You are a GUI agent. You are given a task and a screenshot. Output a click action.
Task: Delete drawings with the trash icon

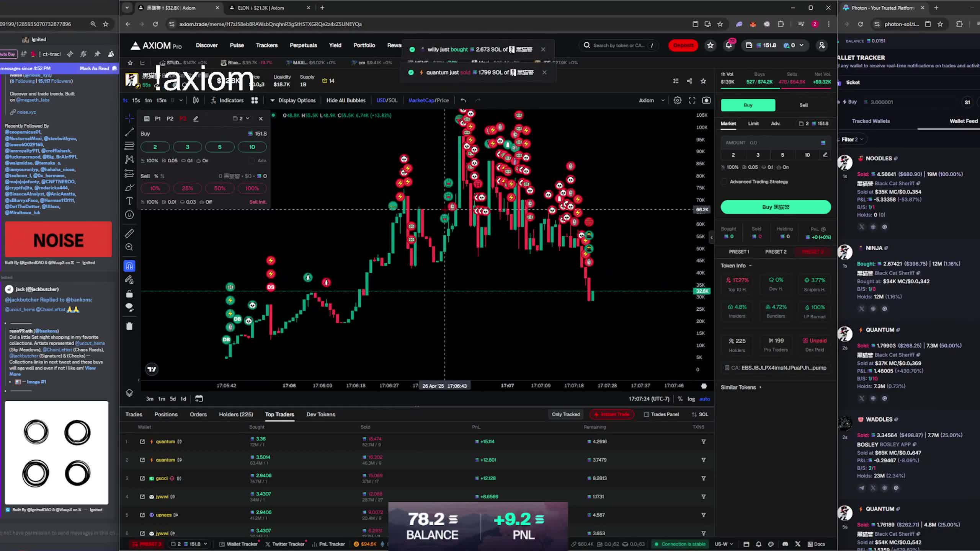(129, 326)
